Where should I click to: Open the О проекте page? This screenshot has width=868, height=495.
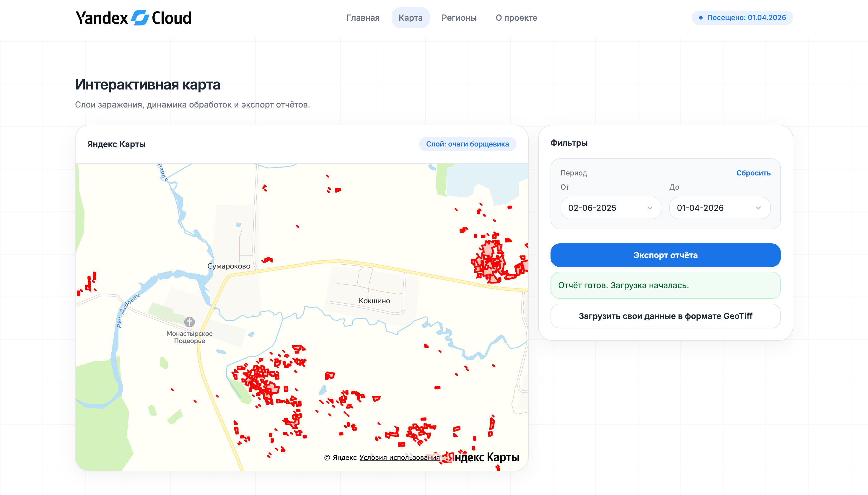516,18
